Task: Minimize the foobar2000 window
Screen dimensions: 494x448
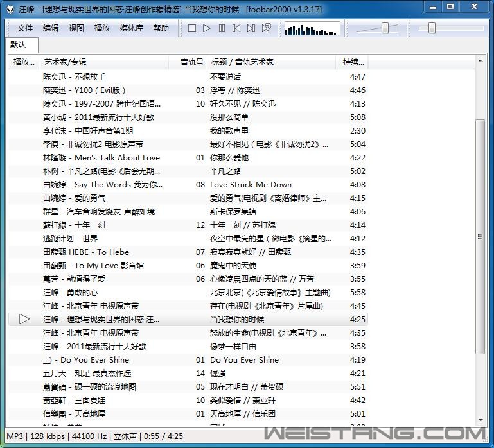Action: click(x=433, y=7)
